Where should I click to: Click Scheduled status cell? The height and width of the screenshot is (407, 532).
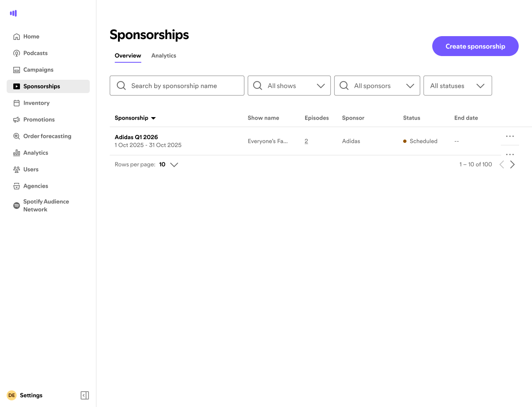(x=420, y=141)
